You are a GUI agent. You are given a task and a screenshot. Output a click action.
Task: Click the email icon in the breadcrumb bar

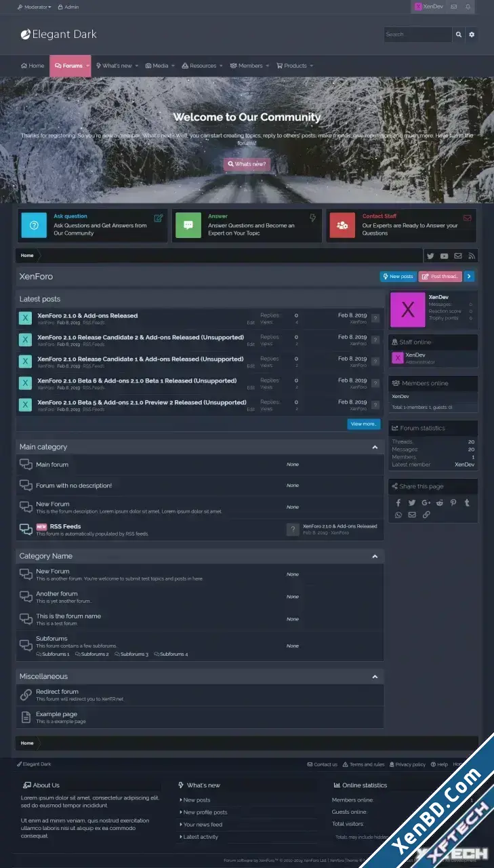(x=458, y=256)
